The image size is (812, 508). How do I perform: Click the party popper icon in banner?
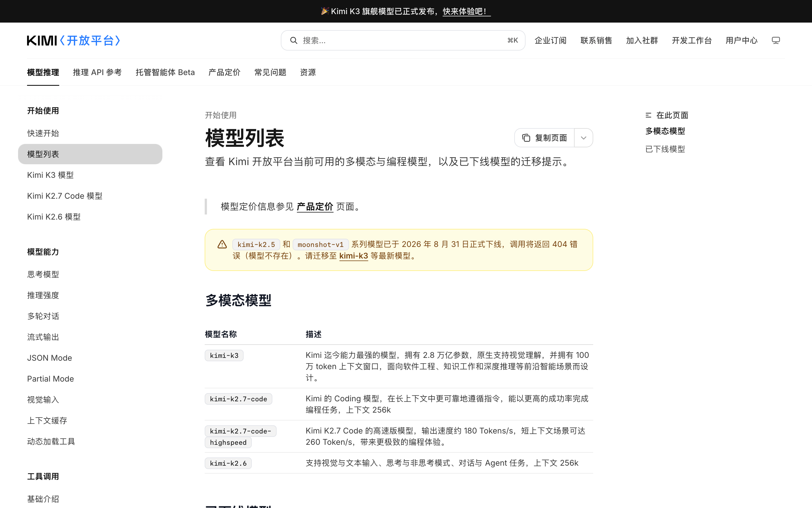click(325, 11)
